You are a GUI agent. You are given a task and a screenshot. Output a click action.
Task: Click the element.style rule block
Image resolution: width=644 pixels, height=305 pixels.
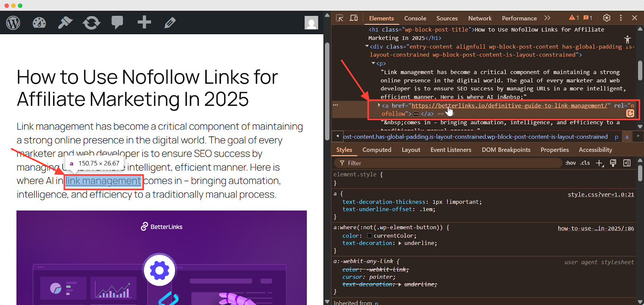(483, 178)
